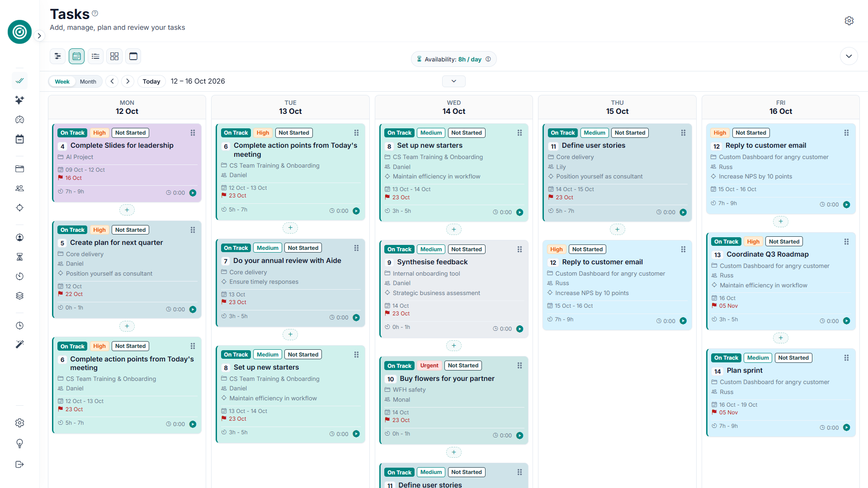Screen dimensions: 868x488
Task: Add task below Complete Slides for leadership
Action: pyautogui.click(x=127, y=210)
